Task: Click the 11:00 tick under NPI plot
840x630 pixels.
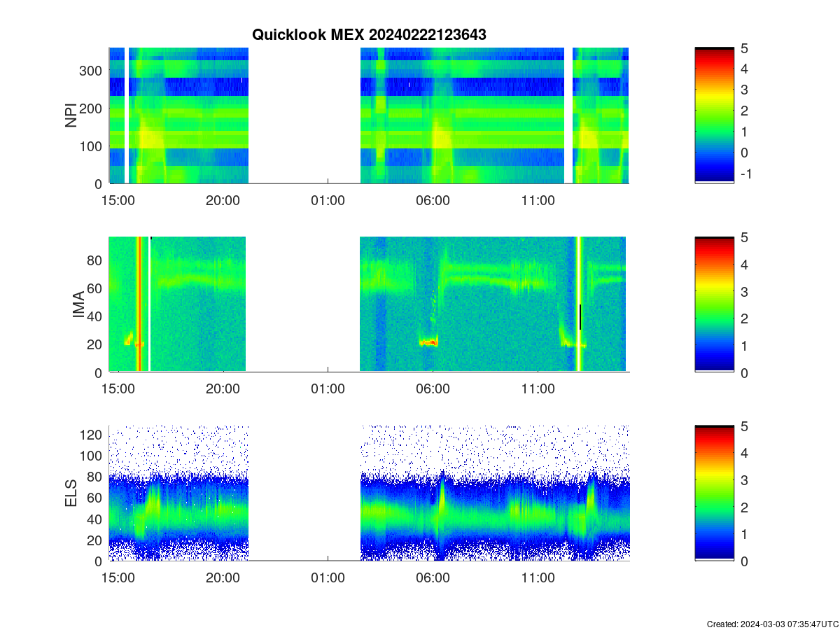Action: [x=538, y=200]
